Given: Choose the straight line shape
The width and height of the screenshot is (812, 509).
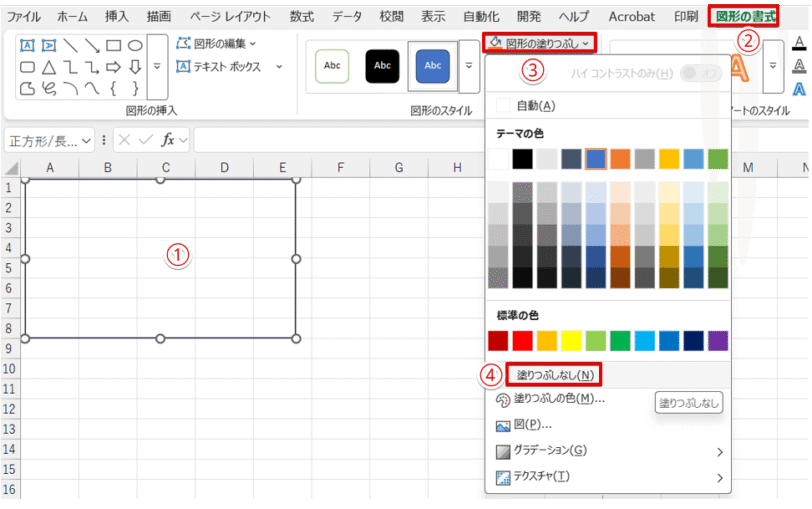Looking at the screenshot, I should click(70, 46).
